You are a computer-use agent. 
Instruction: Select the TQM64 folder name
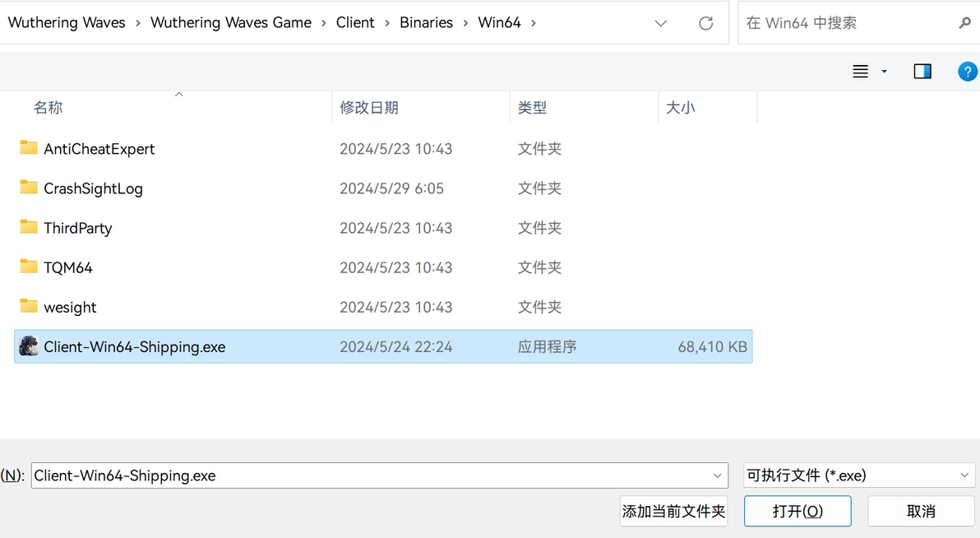pos(68,267)
